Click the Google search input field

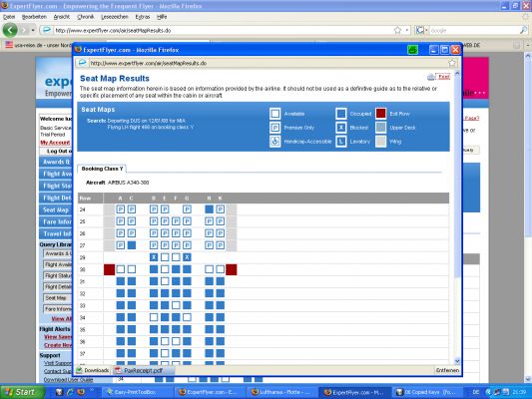pos(473,31)
